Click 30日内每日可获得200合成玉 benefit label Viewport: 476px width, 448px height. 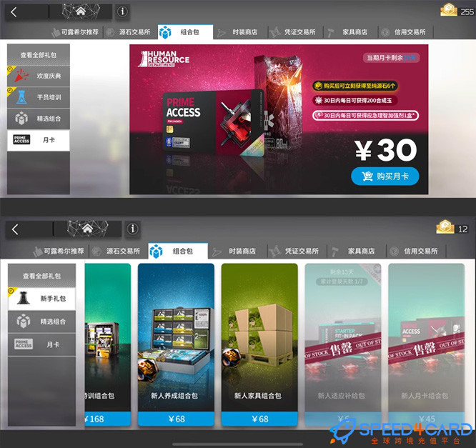pyautogui.click(x=355, y=101)
